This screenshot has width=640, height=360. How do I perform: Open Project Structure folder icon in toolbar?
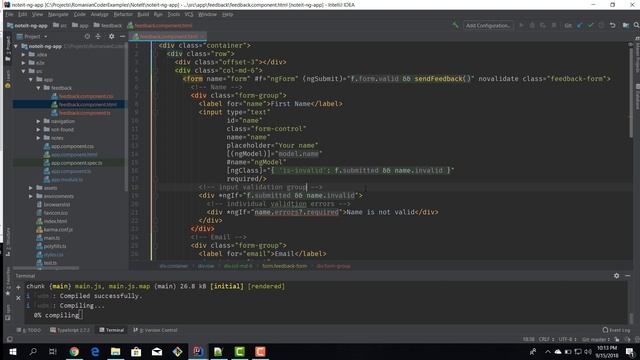click(626, 25)
